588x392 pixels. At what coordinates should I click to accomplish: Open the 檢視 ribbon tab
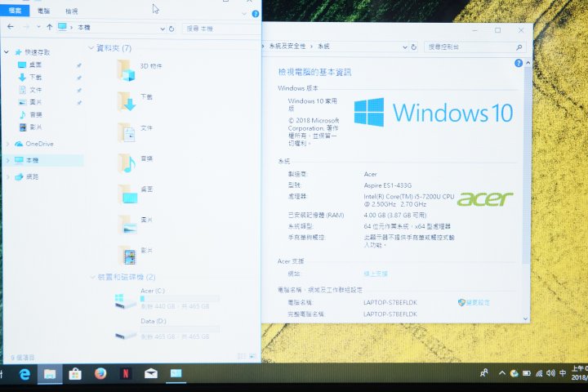pos(71,11)
